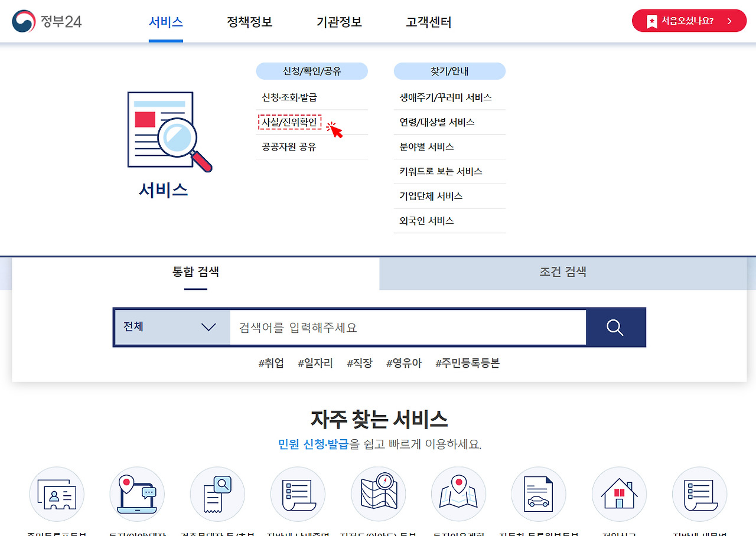Open the 자동차 등록원부등본 icon
The width and height of the screenshot is (756, 536).
click(539, 494)
